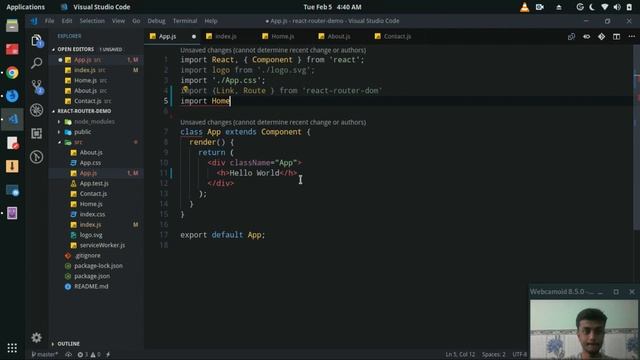This screenshot has height=360, width=640.
Task: Open the Search view in the activity bar
Action: click(x=37, y=63)
